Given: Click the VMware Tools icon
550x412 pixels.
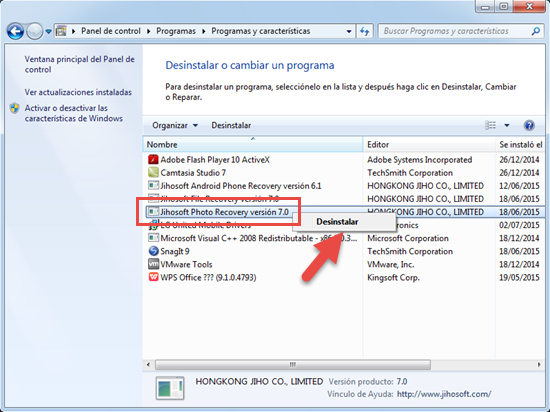Looking at the screenshot, I should point(153,264).
